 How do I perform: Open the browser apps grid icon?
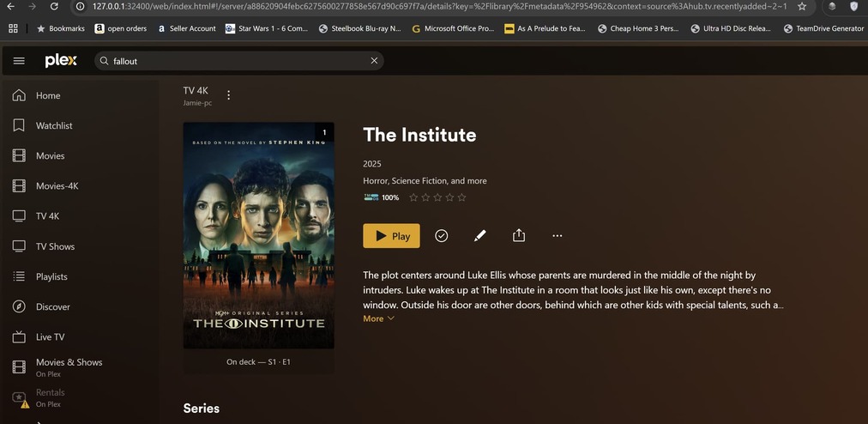point(13,28)
